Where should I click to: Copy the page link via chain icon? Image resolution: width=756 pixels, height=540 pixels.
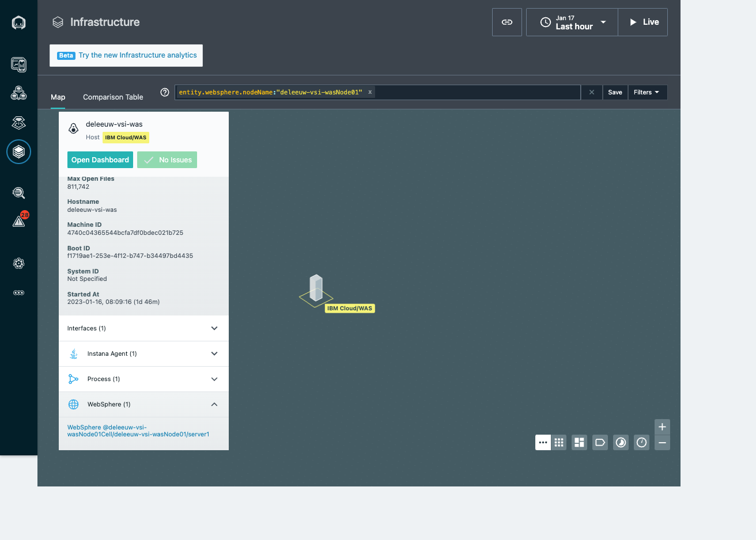coord(507,22)
